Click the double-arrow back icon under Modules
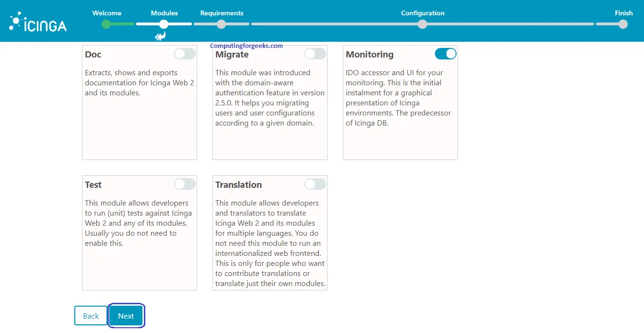Image resolution: width=644 pixels, height=333 pixels. (x=160, y=36)
